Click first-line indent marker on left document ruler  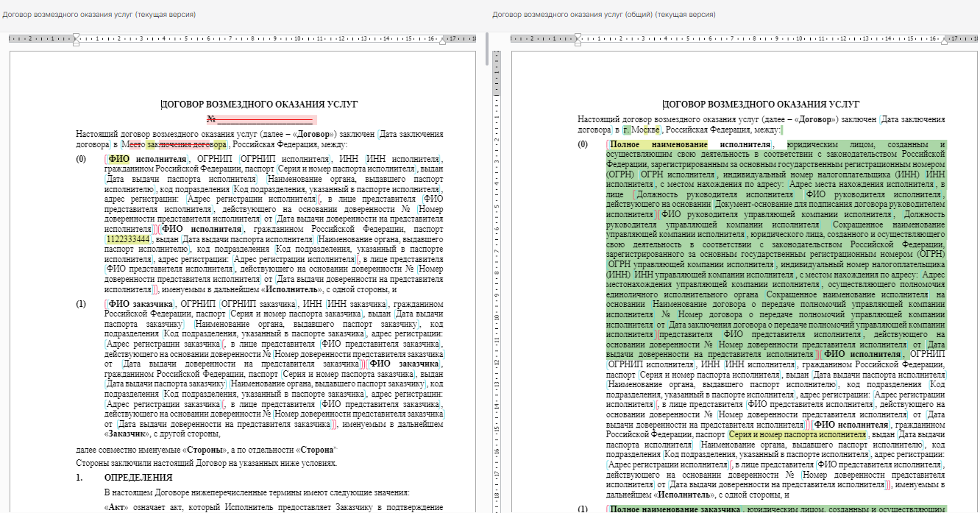pos(76,35)
